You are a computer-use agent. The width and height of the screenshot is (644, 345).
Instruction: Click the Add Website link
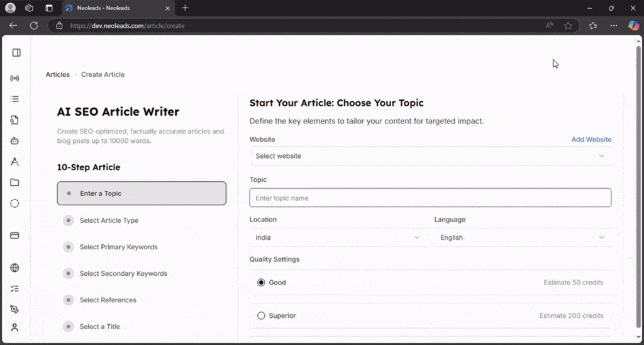[591, 139]
